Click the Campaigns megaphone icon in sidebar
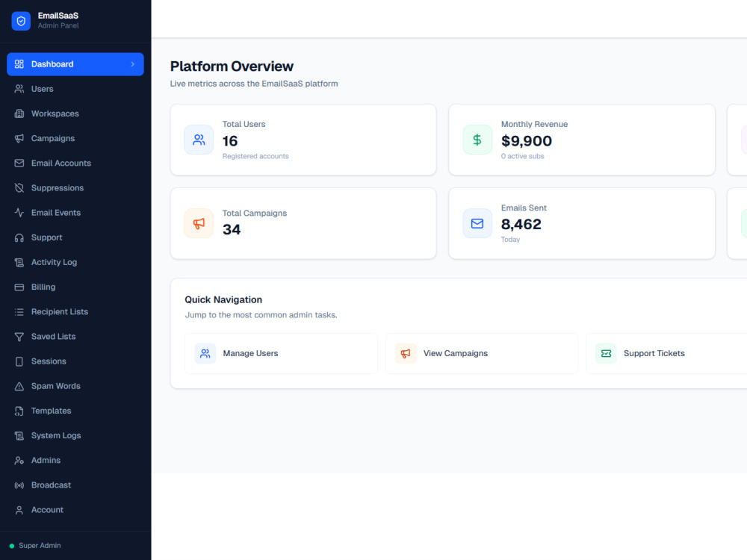Image resolution: width=747 pixels, height=560 pixels. coord(19,138)
